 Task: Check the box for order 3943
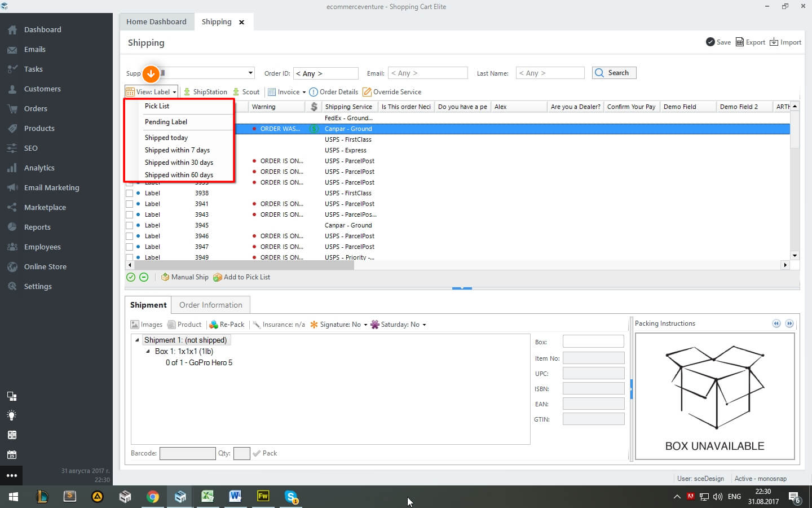click(129, 214)
